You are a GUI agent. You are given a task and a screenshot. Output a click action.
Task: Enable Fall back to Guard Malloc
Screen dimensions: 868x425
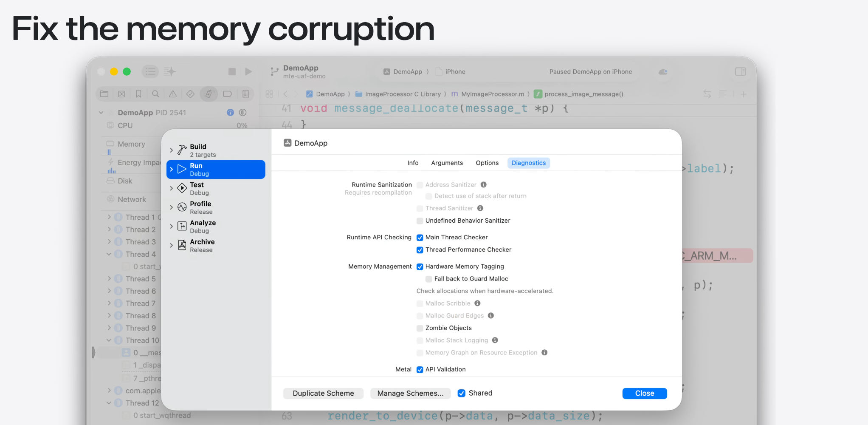428,279
